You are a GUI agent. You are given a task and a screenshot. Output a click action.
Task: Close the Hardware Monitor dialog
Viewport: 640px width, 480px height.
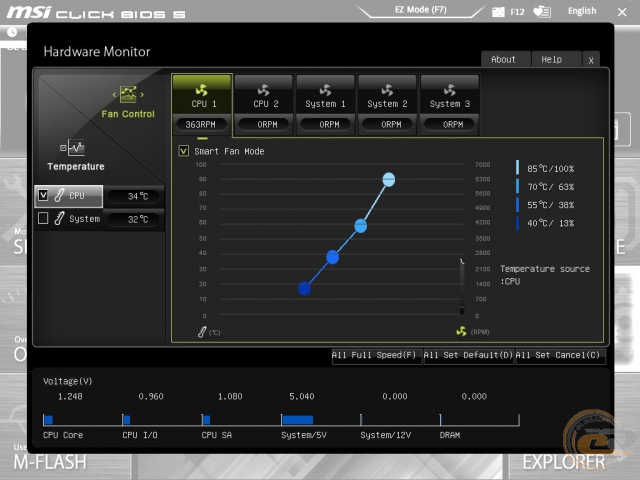coord(591,60)
